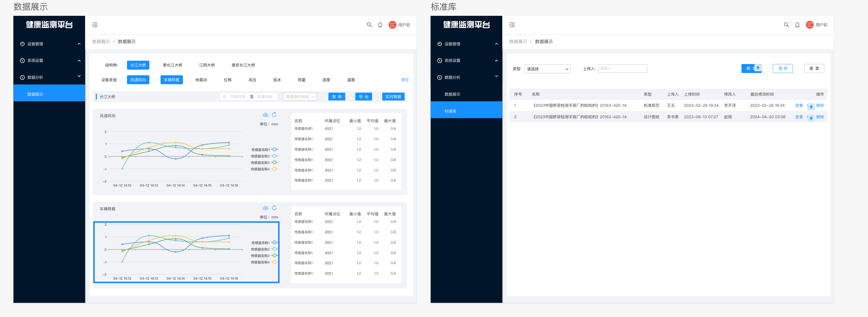This screenshot has height=317, width=868.
Task: Click the 开始时间 input field
Action: (238, 97)
